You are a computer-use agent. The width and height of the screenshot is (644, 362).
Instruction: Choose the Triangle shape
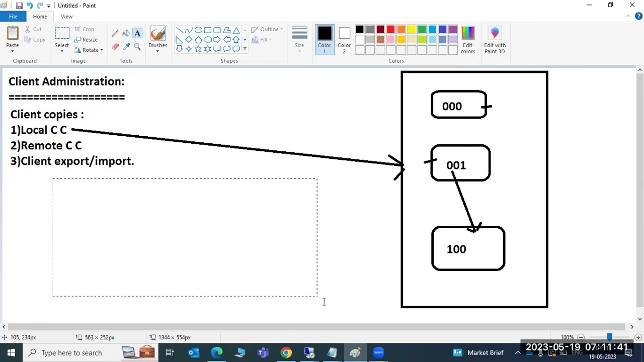click(236, 30)
